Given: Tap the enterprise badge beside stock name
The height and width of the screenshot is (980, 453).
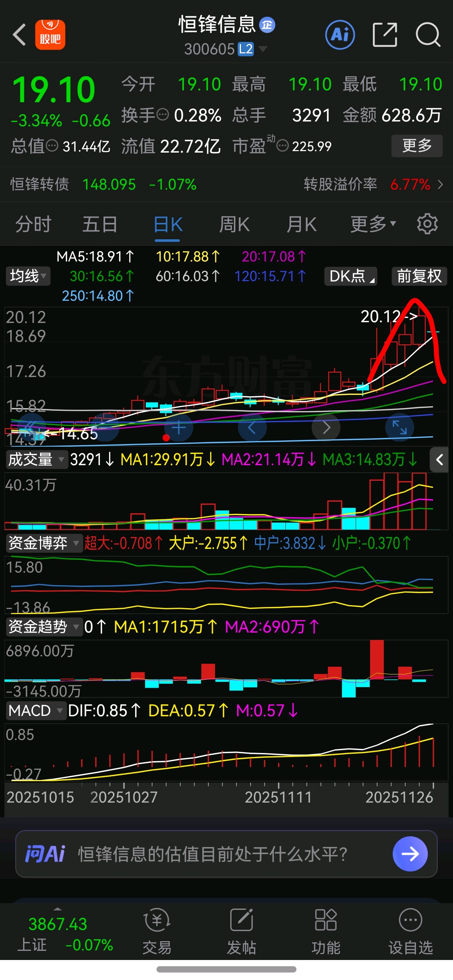Looking at the screenshot, I should [x=267, y=25].
